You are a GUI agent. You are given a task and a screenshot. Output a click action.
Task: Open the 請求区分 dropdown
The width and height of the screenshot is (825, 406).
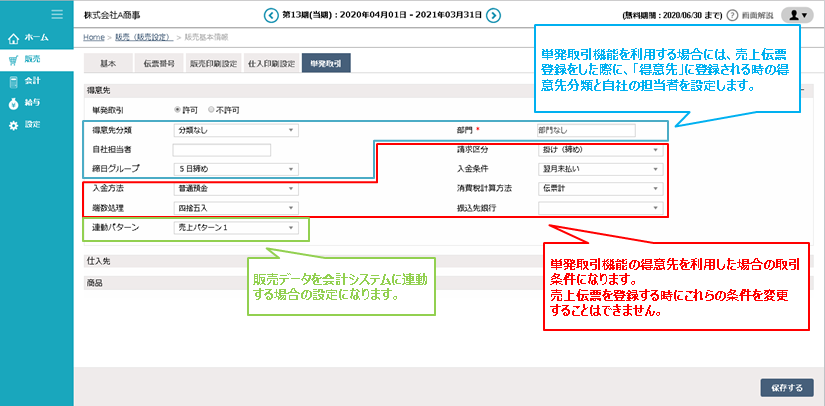coord(600,149)
